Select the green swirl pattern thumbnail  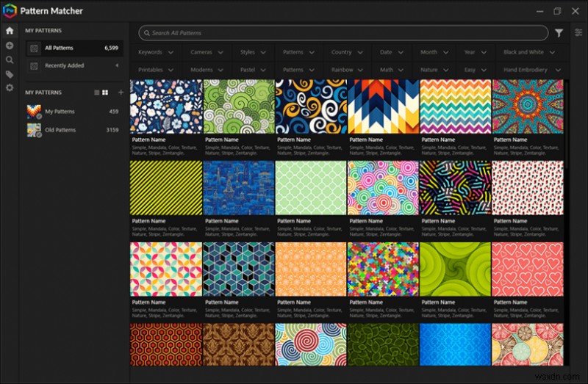click(456, 269)
